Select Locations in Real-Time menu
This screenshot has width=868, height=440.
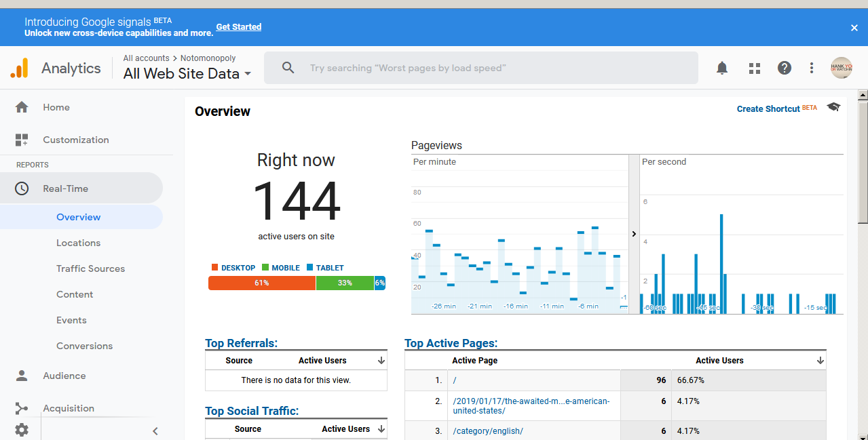(78, 243)
